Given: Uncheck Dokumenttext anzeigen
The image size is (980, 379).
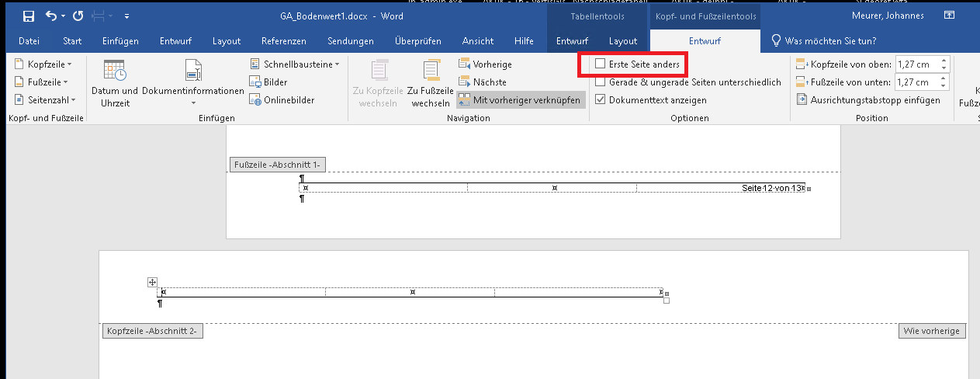Looking at the screenshot, I should tap(600, 99).
